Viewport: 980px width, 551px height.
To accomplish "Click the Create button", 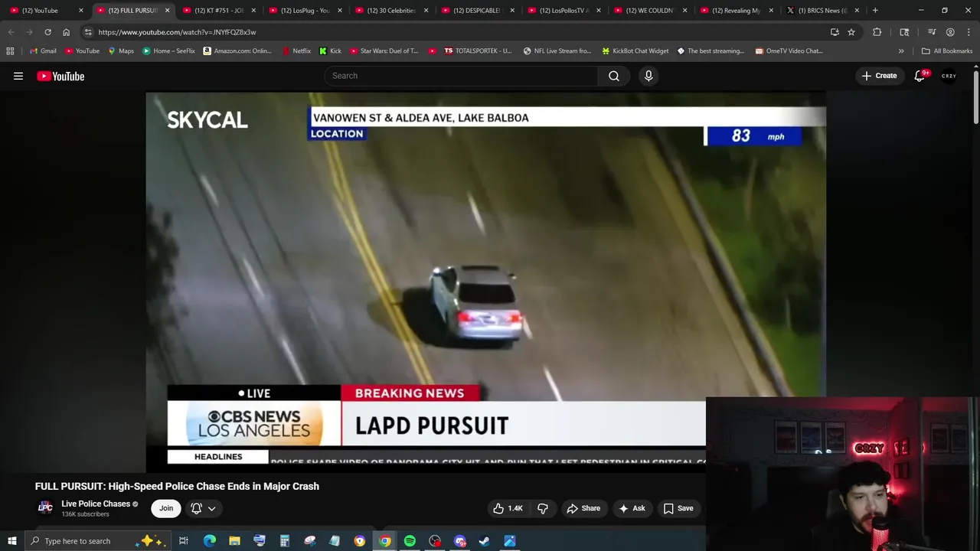I will click(x=879, y=76).
